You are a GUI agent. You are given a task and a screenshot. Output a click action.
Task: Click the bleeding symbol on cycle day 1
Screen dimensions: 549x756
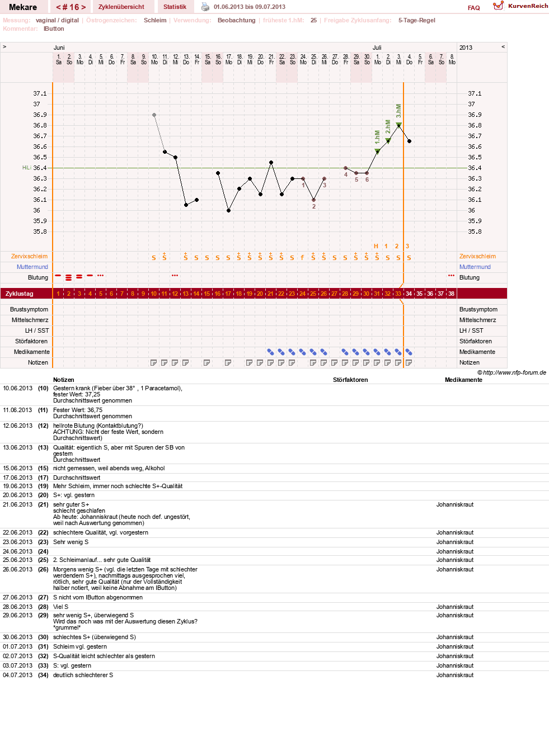coord(58,276)
